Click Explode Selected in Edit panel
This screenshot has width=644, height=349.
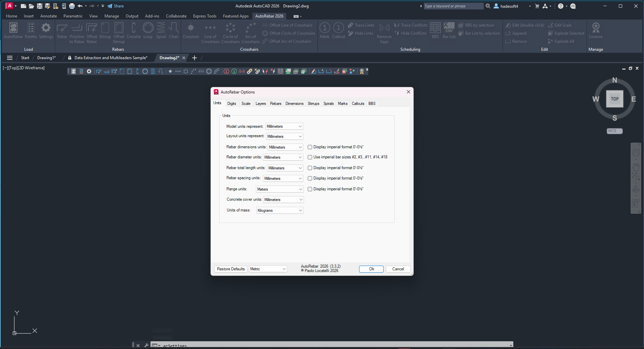(566, 33)
